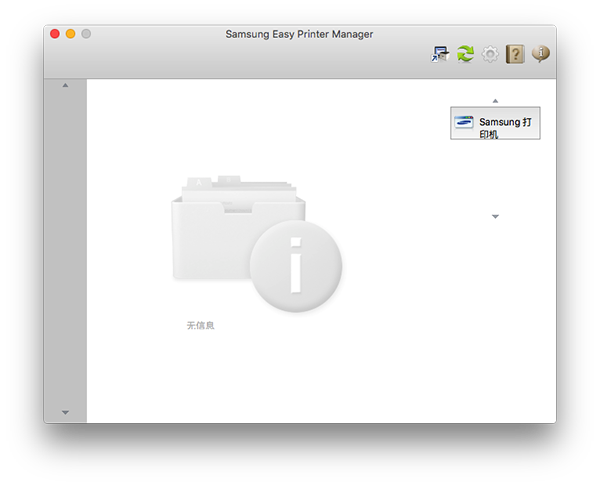Image resolution: width=600 pixels, height=486 pixels.
Task: Click the 无信息 label text
Action: pos(200,326)
